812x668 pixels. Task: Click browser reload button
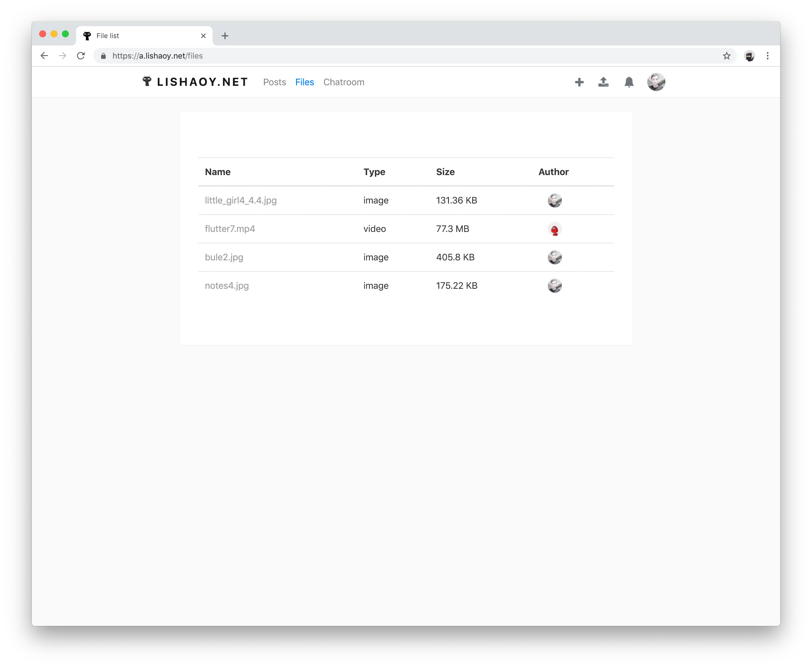click(81, 56)
